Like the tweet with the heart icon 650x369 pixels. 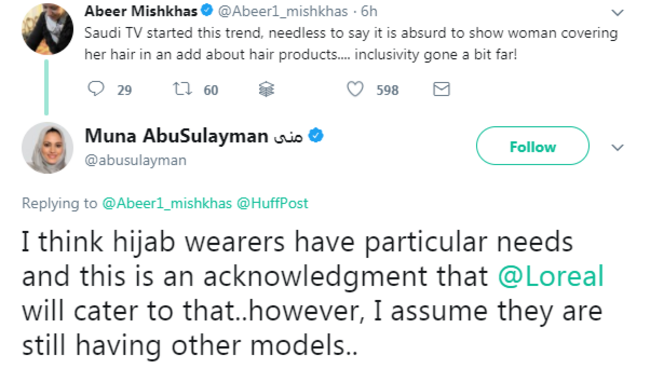[355, 89]
